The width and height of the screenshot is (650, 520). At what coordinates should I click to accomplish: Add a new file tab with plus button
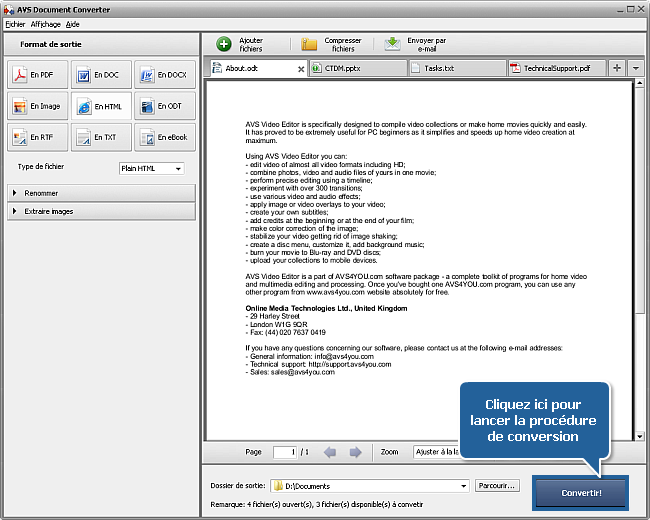617,68
